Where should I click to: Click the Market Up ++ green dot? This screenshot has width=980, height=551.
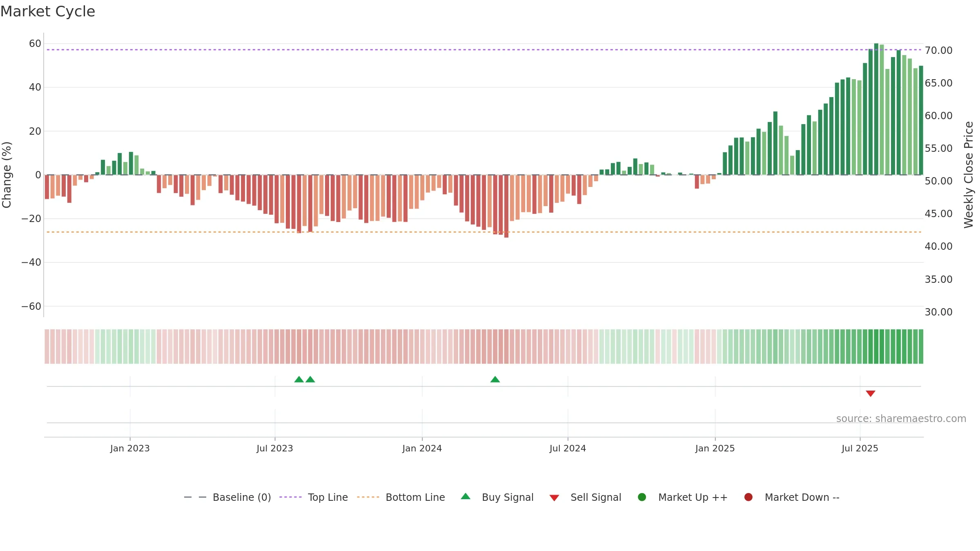point(642,497)
